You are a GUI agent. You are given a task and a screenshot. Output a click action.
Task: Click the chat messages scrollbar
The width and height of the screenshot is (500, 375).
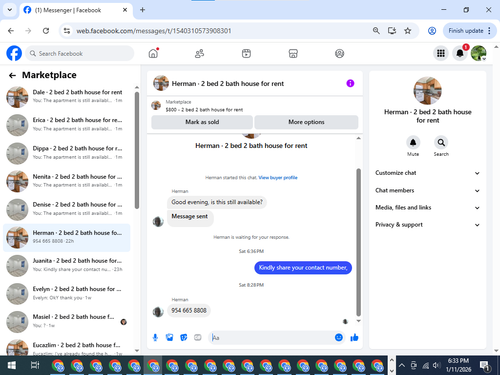pyautogui.click(x=359, y=242)
